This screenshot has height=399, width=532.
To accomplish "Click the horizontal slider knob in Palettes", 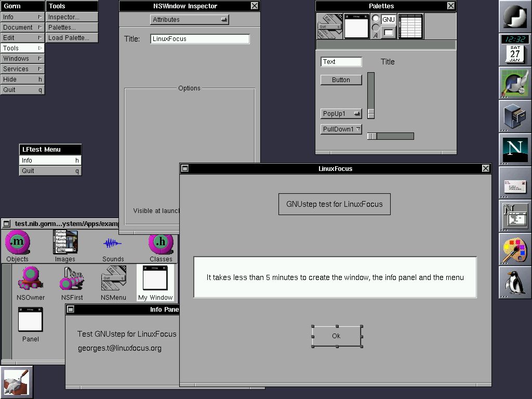I will [x=372, y=136].
